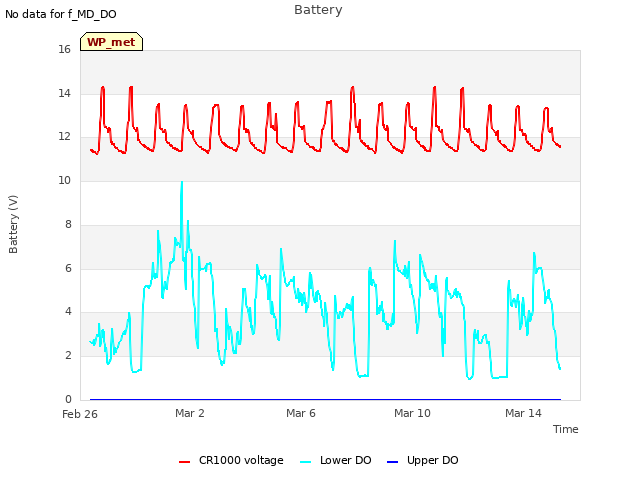Click the red CR1000 voltage legend swatch
640x480 pixels.
pos(184,462)
